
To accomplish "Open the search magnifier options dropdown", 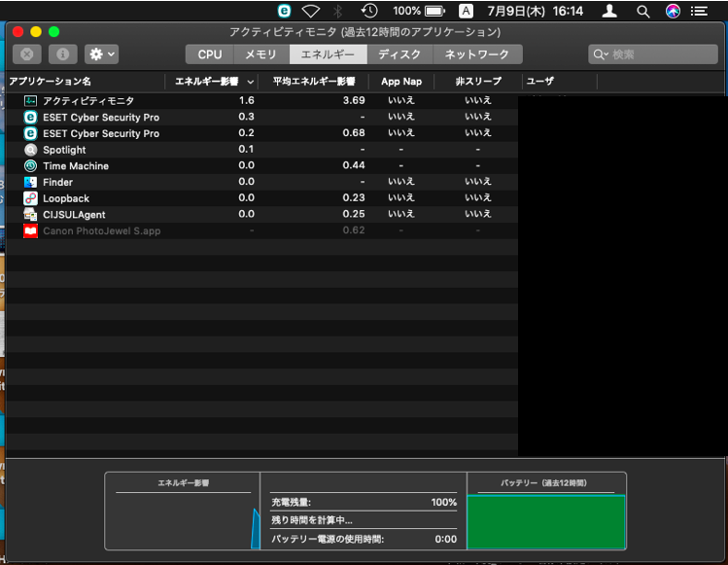I will (601, 54).
